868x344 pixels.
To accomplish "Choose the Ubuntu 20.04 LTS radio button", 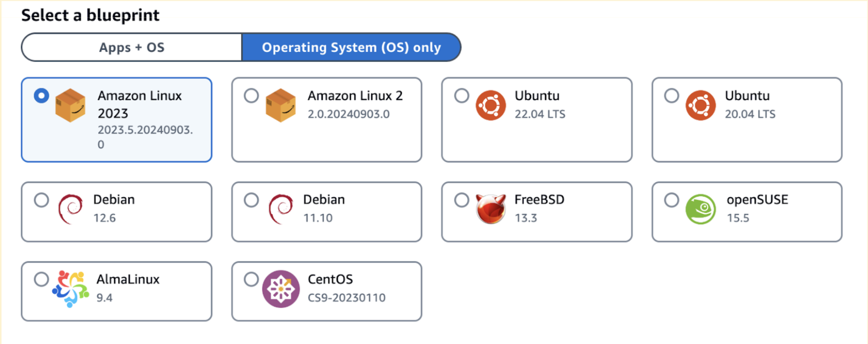I will [x=671, y=96].
